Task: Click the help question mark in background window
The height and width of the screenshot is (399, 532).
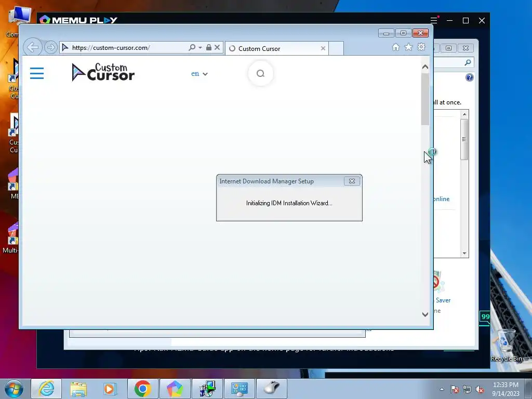Action: pyautogui.click(x=470, y=77)
